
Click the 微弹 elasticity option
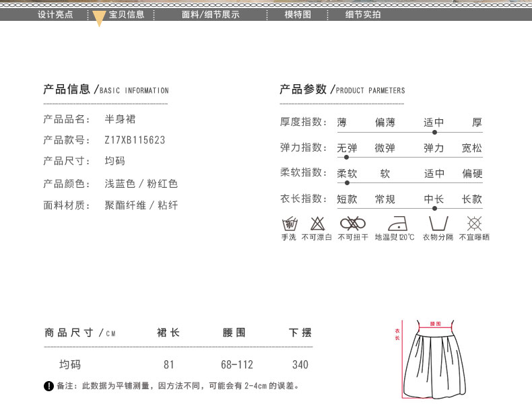pyautogui.click(x=385, y=148)
